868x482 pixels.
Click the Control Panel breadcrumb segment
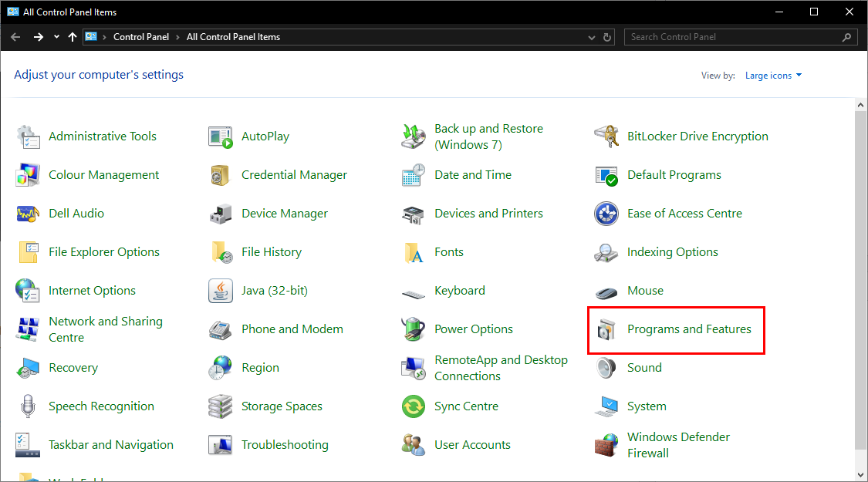point(142,37)
